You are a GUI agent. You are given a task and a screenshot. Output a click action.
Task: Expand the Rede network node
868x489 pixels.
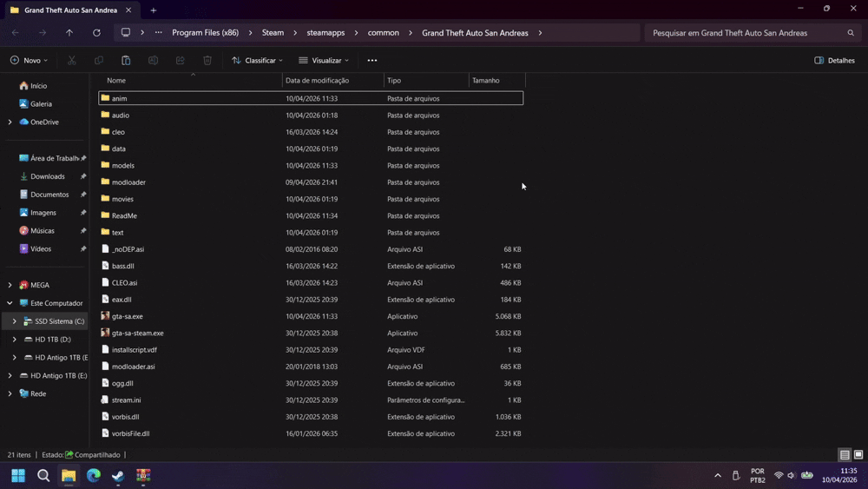point(10,393)
